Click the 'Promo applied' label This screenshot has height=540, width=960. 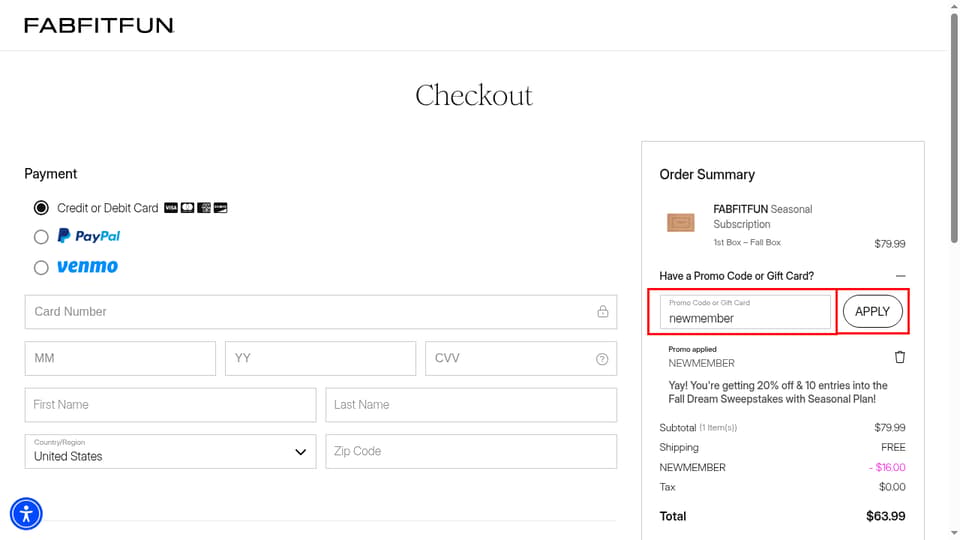[692, 349]
